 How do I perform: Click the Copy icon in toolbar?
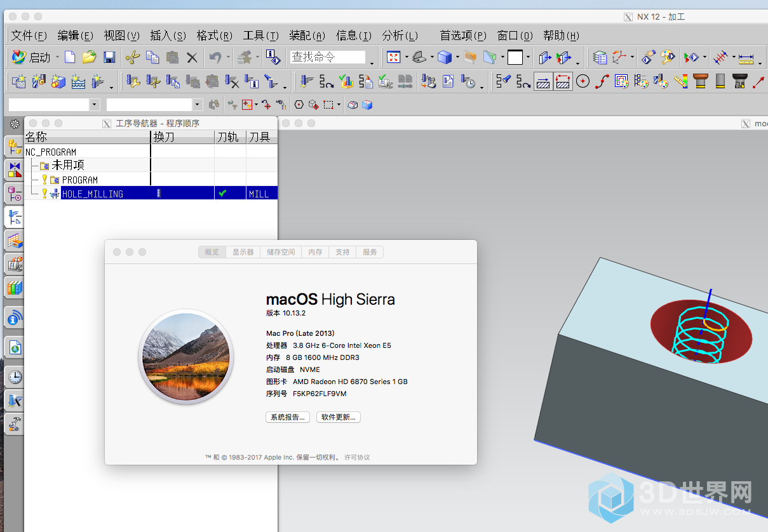(x=152, y=57)
